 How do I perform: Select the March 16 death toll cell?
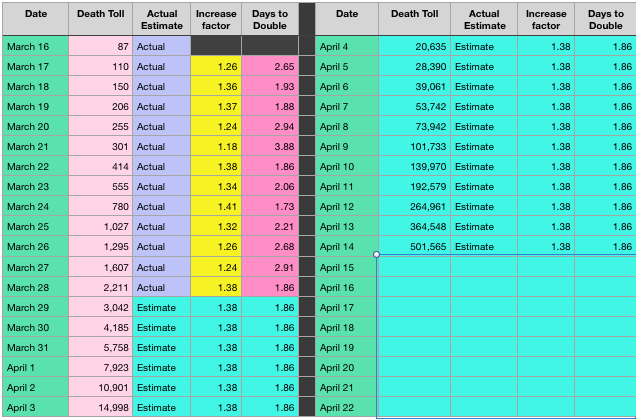pyautogui.click(x=101, y=46)
